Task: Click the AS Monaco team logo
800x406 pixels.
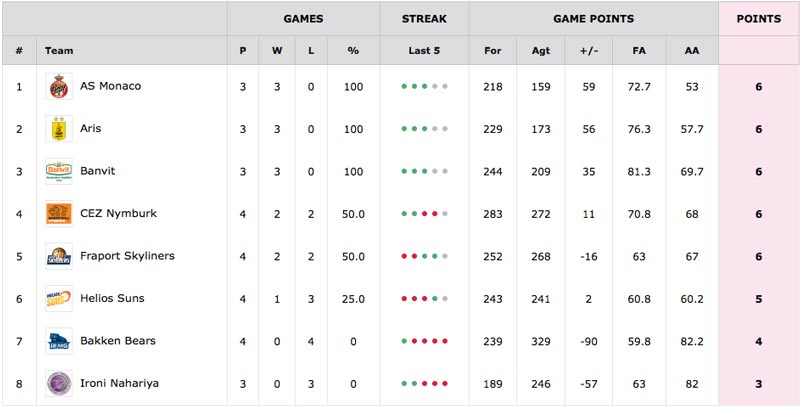Action: coord(59,86)
